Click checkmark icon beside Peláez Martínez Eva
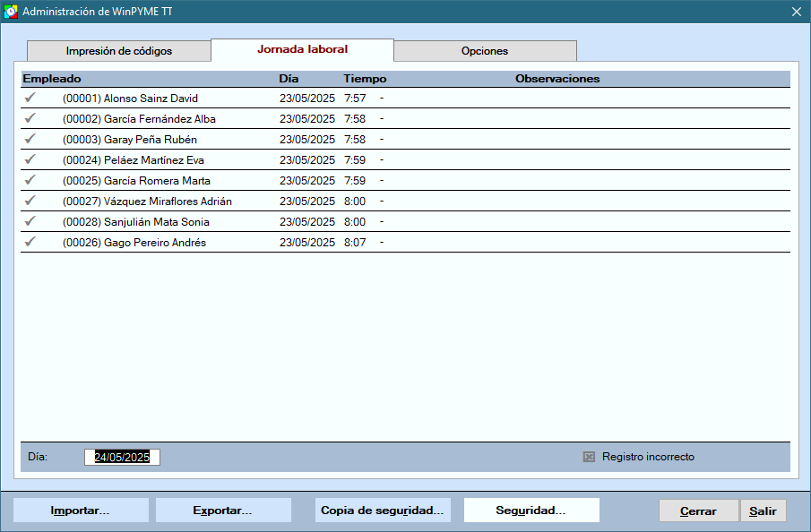The height and width of the screenshot is (532, 811). (30, 159)
